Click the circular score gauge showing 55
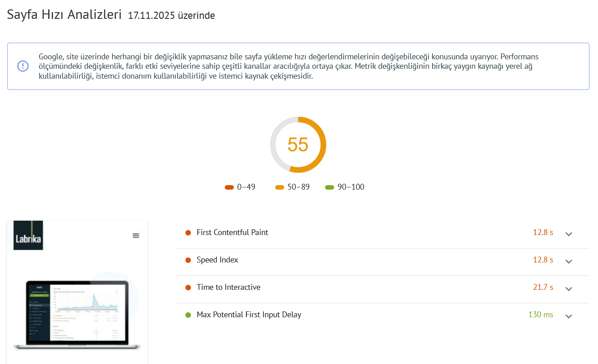The image size is (598, 364). (298, 145)
